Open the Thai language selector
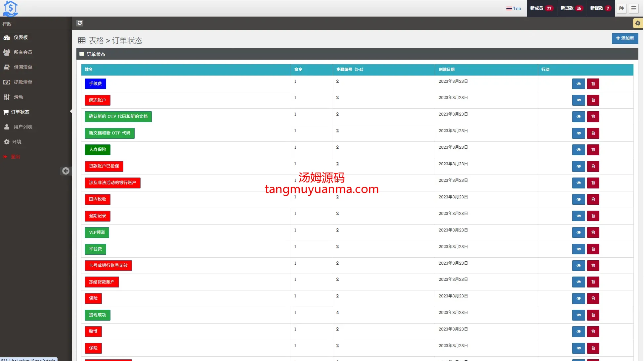The width and height of the screenshot is (644, 361). click(x=514, y=8)
